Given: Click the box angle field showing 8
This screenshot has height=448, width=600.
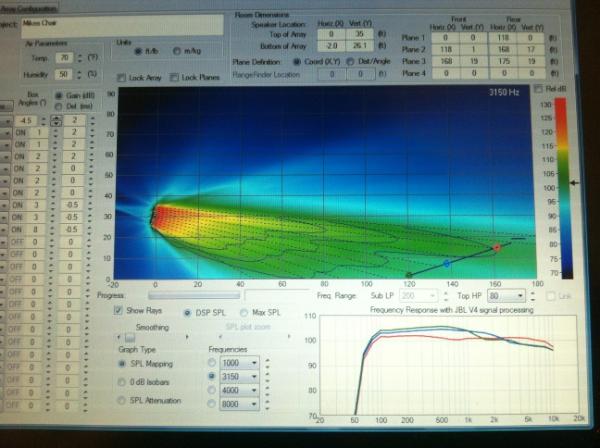Looking at the screenshot, I should point(35,230).
